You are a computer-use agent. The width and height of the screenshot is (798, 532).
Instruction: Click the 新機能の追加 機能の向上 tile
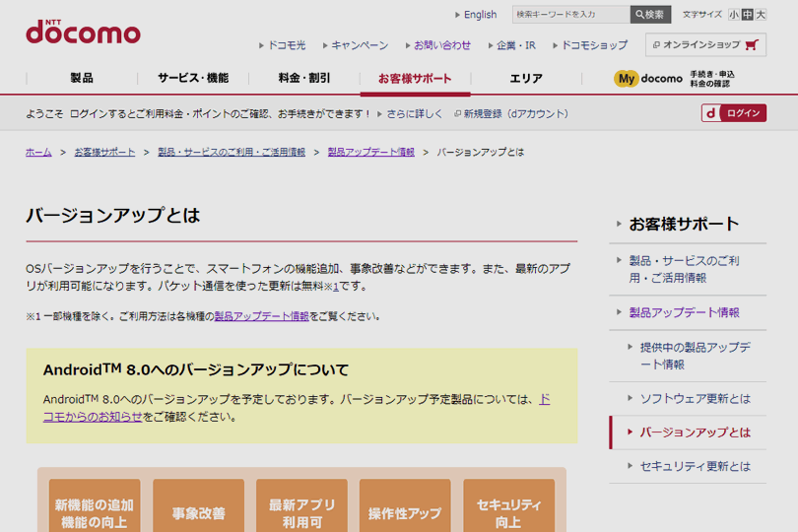pos(95,505)
